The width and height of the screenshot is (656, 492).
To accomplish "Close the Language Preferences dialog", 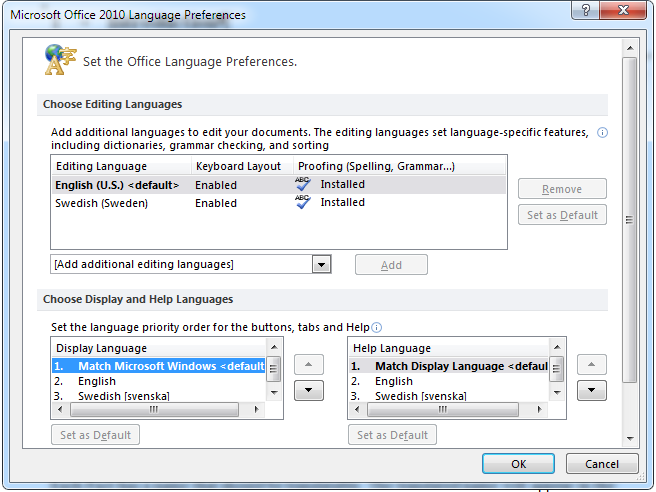I will tap(623, 10).
